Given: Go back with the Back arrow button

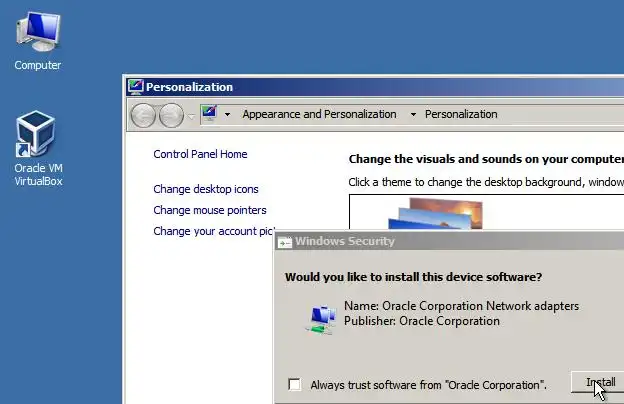Looking at the screenshot, I should click(143, 115).
